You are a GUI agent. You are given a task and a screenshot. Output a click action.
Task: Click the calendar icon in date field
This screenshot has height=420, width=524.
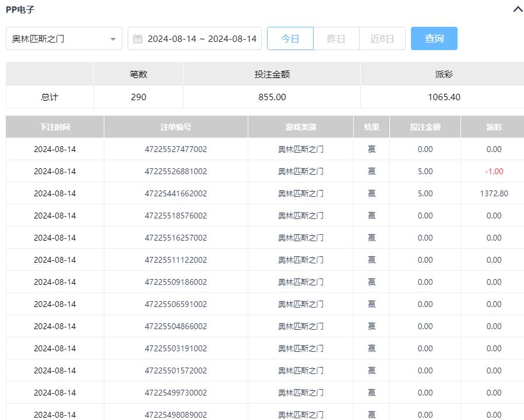click(138, 39)
